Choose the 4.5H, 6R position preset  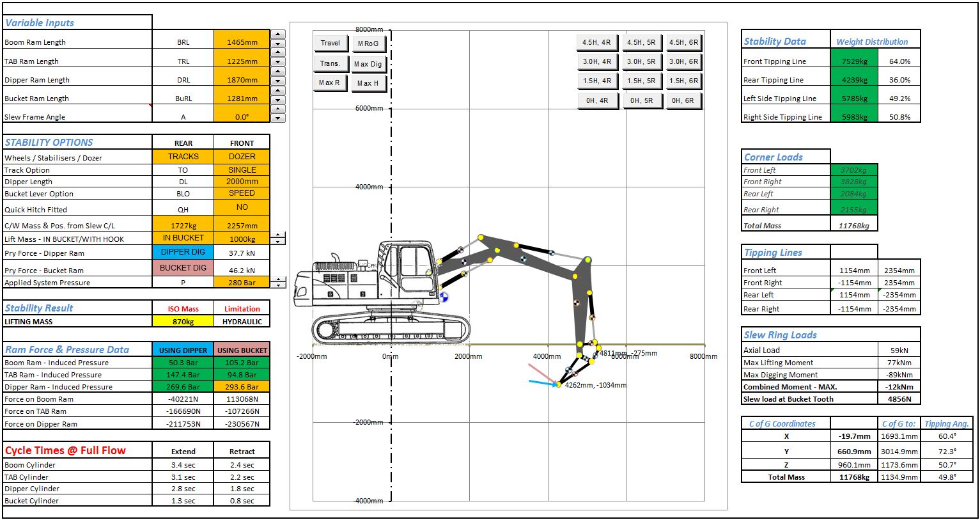(683, 43)
